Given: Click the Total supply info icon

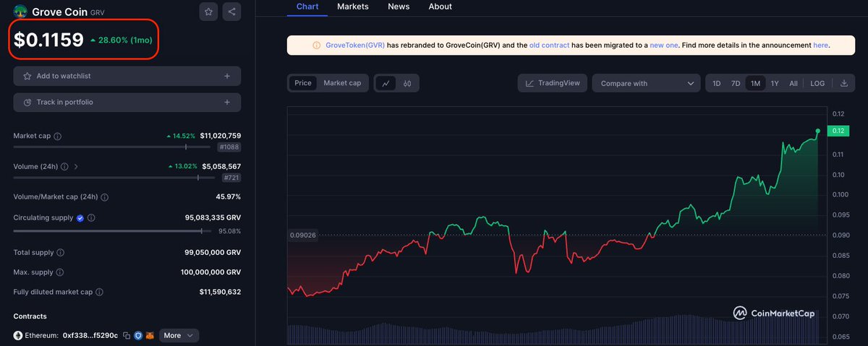Looking at the screenshot, I should [x=60, y=253].
